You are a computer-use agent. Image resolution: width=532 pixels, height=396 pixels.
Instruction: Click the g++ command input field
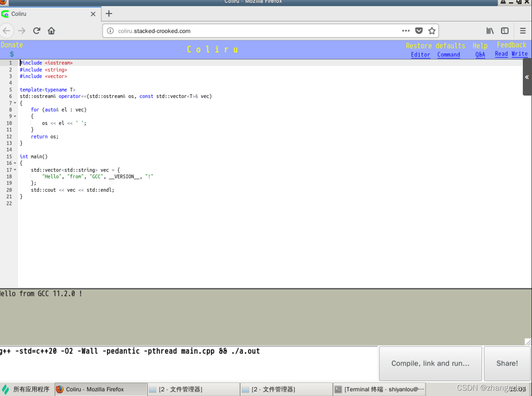(x=189, y=363)
